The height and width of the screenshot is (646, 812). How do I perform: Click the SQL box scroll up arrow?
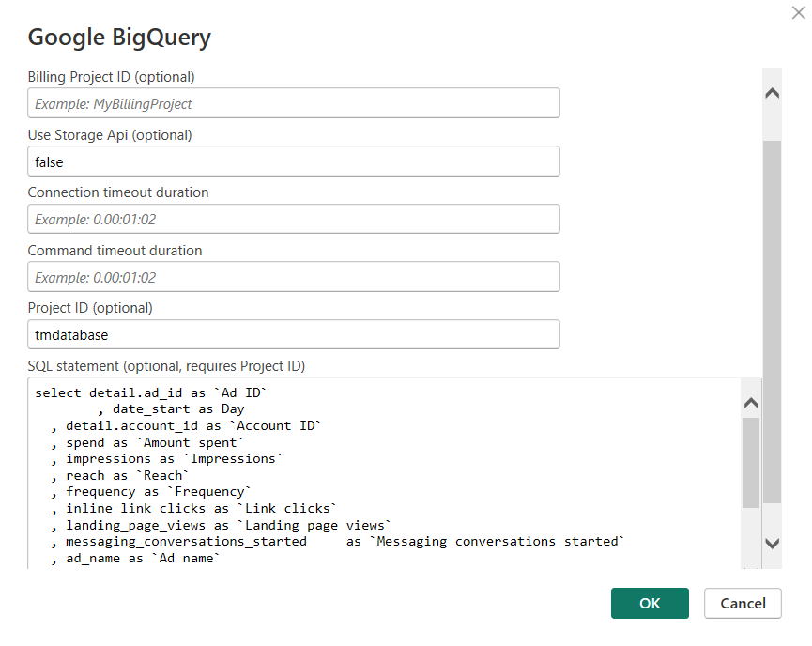pyautogui.click(x=751, y=403)
